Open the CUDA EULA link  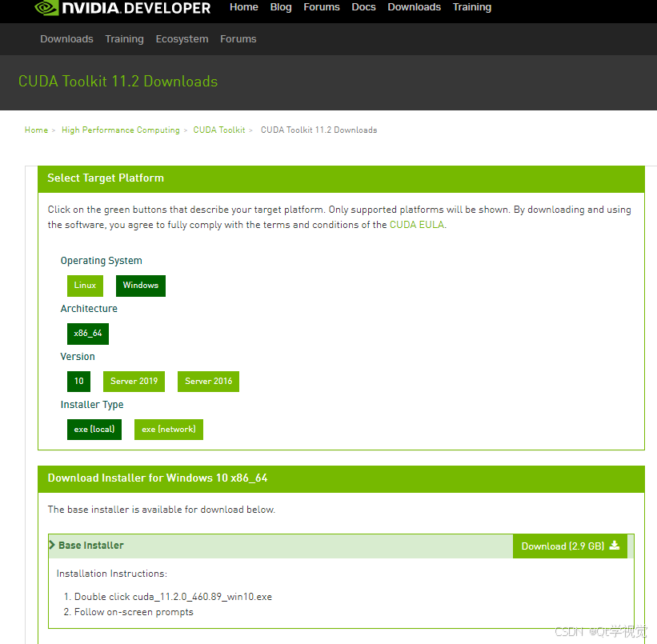(417, 225)
